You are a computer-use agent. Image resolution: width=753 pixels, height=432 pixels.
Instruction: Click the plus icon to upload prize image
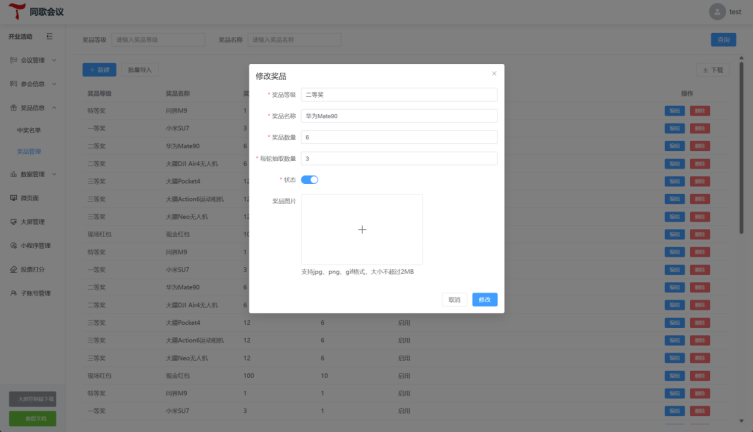click(362, 229)
